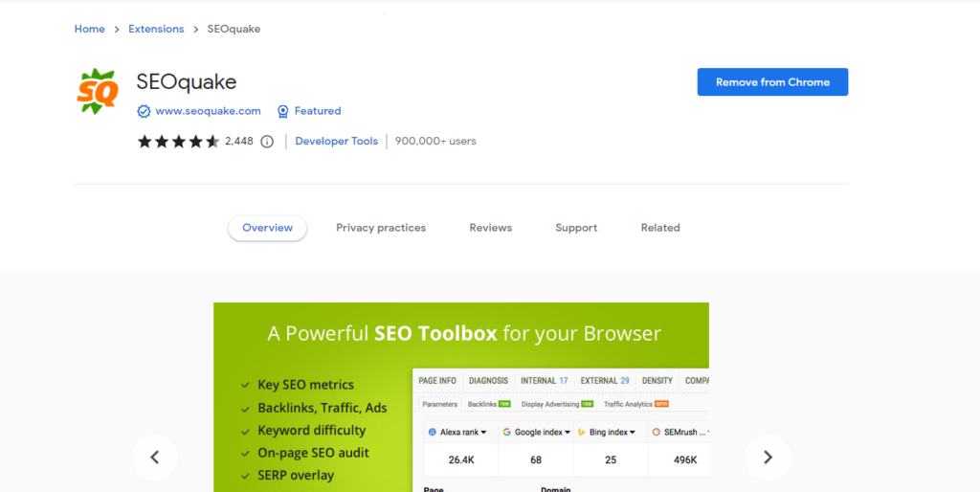Expand the Alexa rank dropdown arrow
Screen dimensions: 980x492
pyautogui.click(x=483, y=433)
